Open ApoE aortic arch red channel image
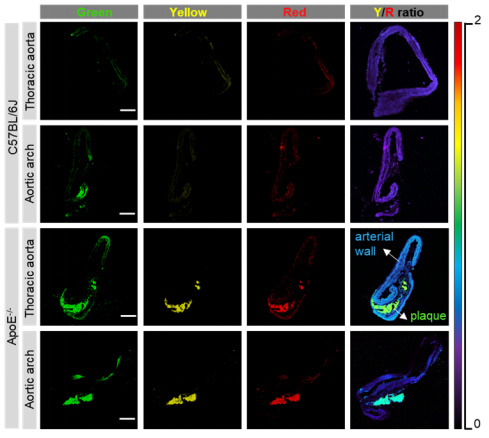This screenshot has width=489, height=438. (x=296, y=380)
